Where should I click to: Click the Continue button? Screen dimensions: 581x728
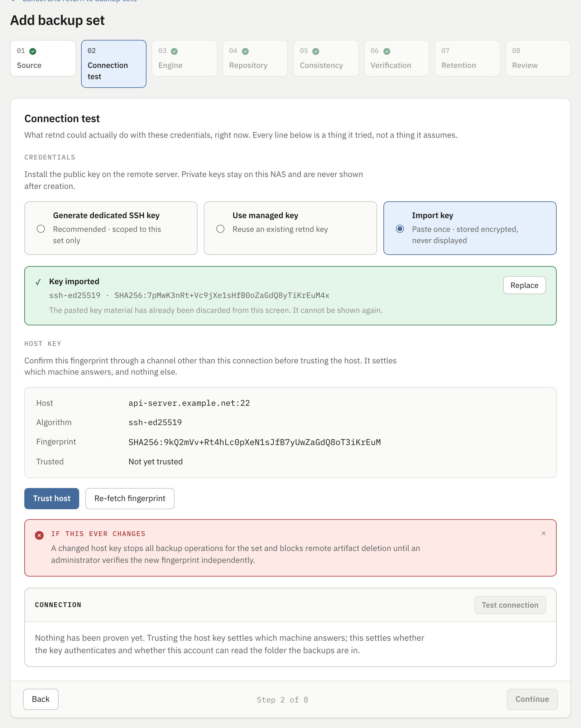tap(532, 699)
